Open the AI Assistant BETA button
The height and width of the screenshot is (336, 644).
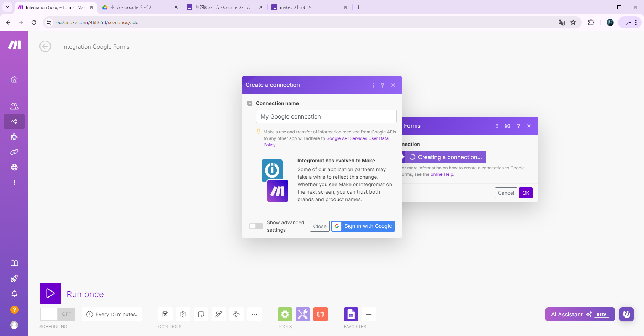pyautogui.click(x=580, y=314)
